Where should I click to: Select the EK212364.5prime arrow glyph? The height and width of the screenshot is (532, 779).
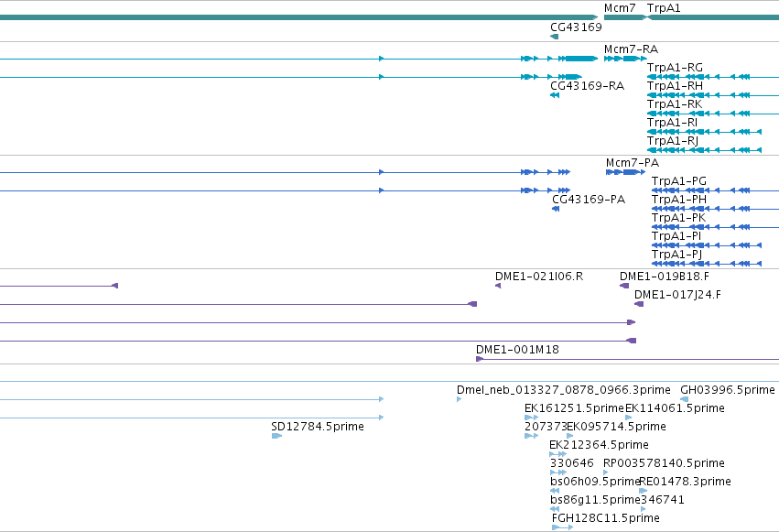pos(557,454)
